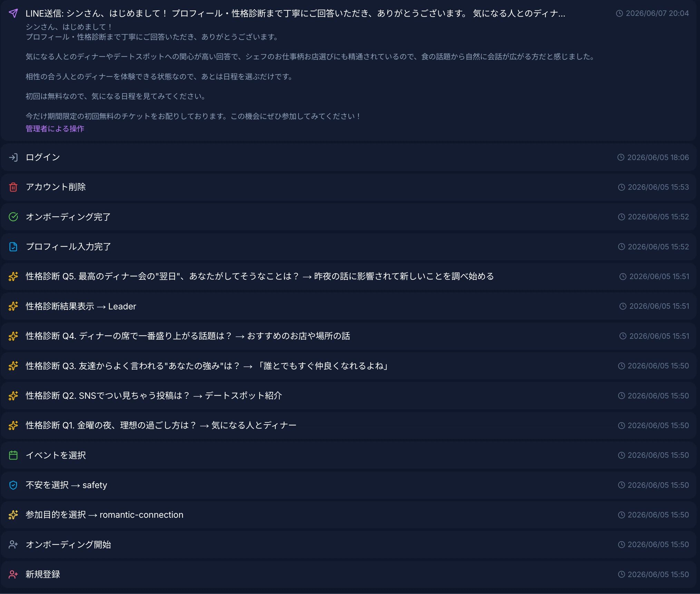The width and height of the screenshot is (700, 594).
Task: Select the 参加目的を選択 → romantic-connection text
Action: coord(105,515)
